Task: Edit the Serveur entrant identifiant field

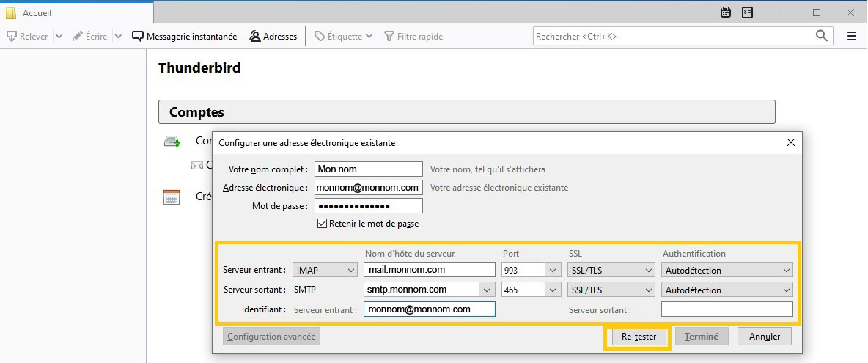Action: tap(429, 309)
